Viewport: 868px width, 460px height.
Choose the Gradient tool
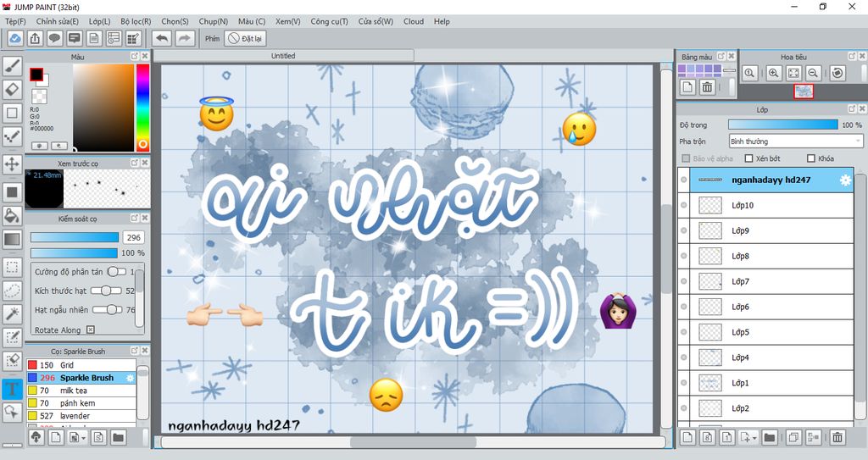point(12,239)
